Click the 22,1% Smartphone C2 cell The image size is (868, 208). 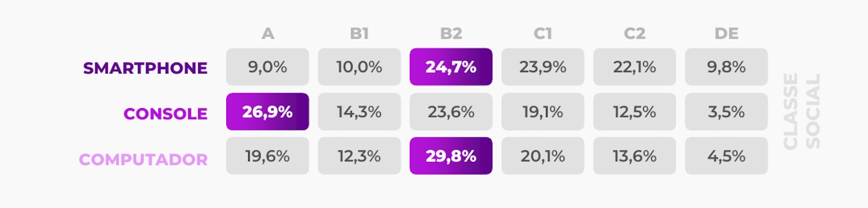tap(634, 67)
